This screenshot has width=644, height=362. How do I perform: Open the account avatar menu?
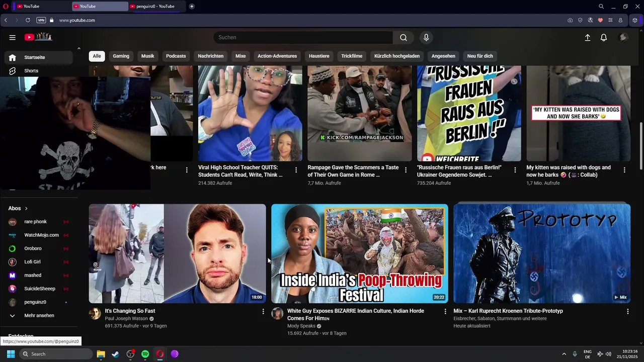(623, 37)
